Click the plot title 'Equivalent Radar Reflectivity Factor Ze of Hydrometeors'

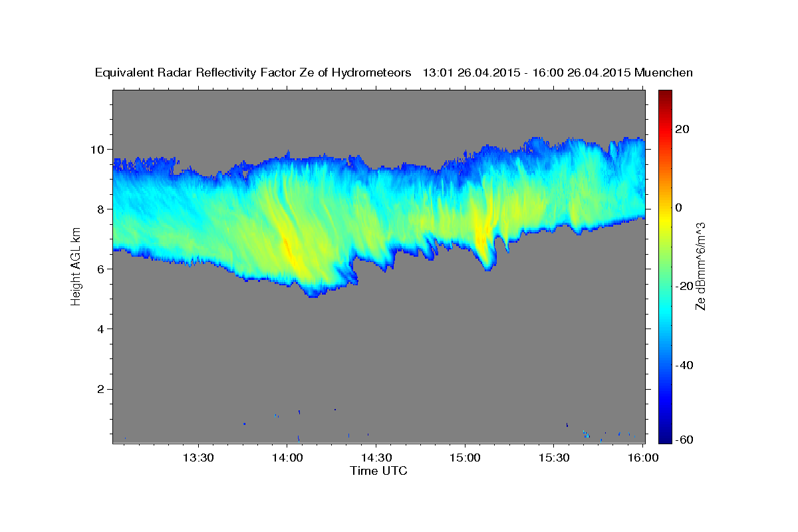pyautogui.click(x=253, y=73)
